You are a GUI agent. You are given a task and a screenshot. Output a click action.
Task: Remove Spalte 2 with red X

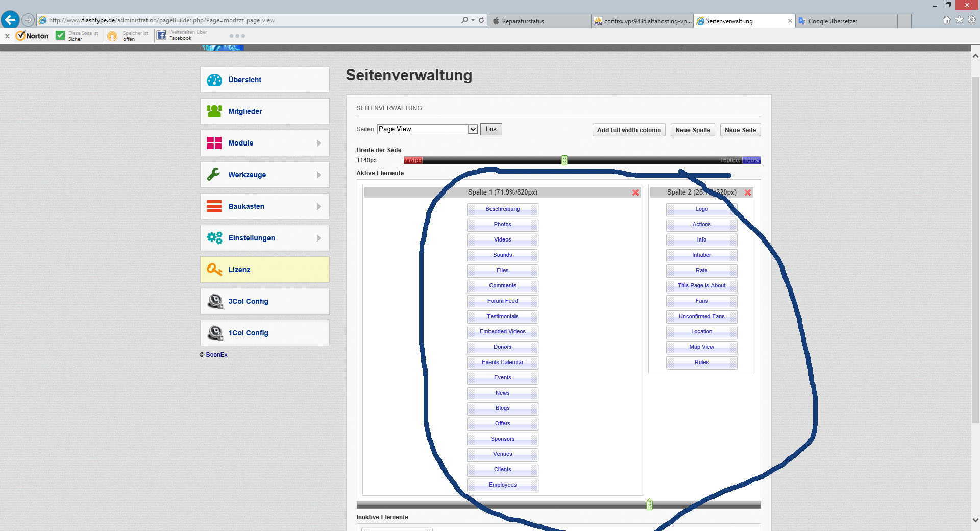pyautogui.click(x=748, y=192)
